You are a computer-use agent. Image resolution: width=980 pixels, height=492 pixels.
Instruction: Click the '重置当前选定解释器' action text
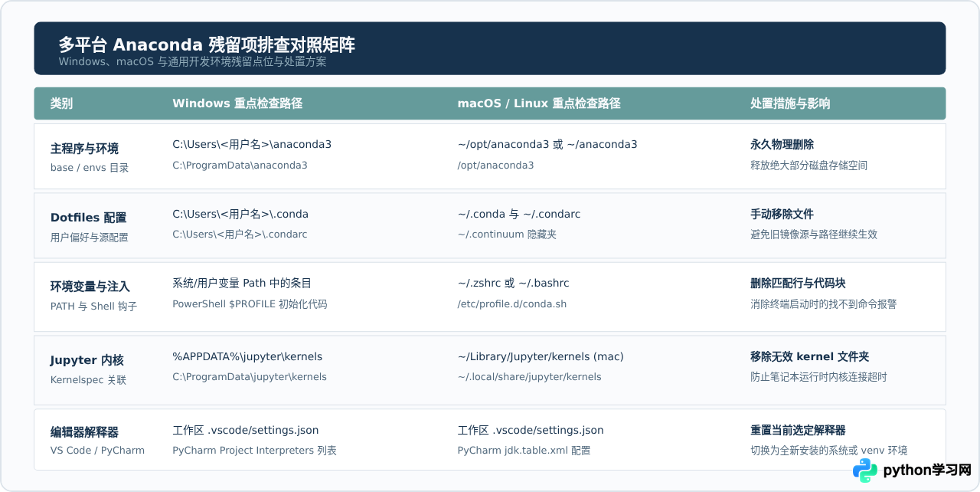[798, 430]
